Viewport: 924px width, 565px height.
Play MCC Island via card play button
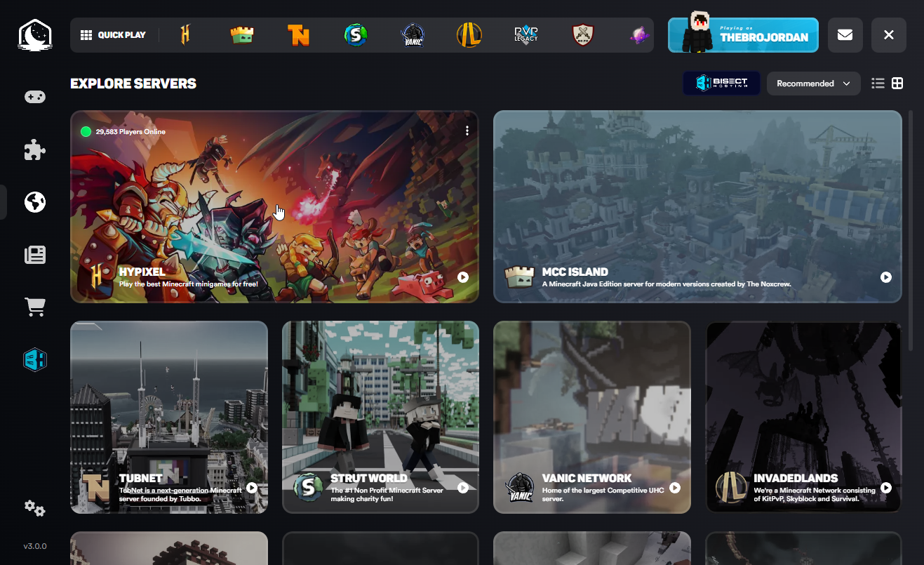click(x=886, y=277)
